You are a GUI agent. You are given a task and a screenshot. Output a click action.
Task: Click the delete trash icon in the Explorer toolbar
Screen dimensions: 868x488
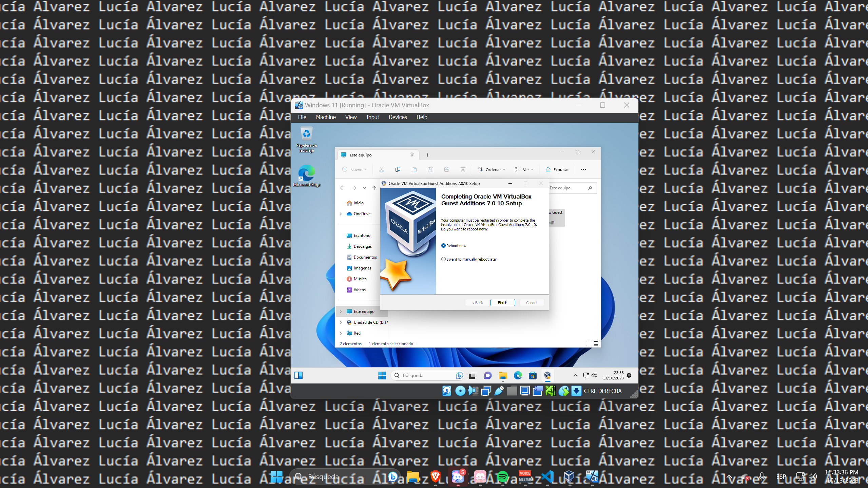tap(463, 169)
